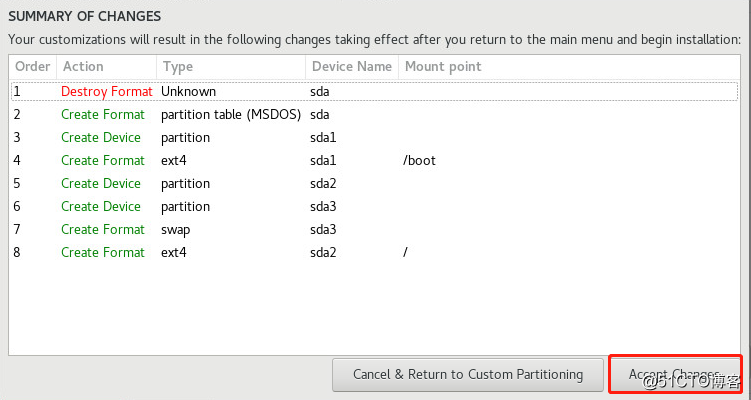Select sda3 device in row 6
The image size is (751, 400).
point(323,206)
